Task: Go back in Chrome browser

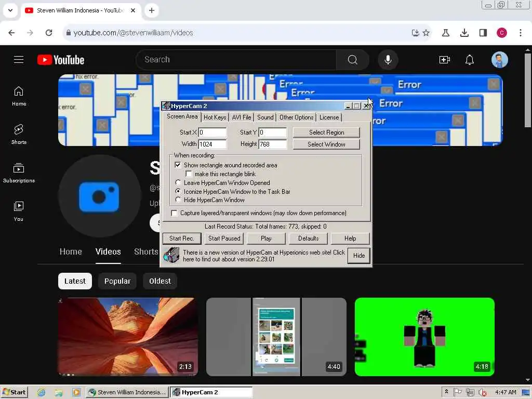Action: 11,33
